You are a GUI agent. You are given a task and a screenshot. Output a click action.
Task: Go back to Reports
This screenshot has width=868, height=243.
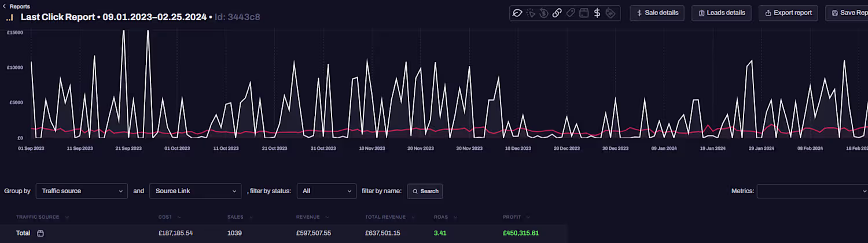[x=16, y=6]
